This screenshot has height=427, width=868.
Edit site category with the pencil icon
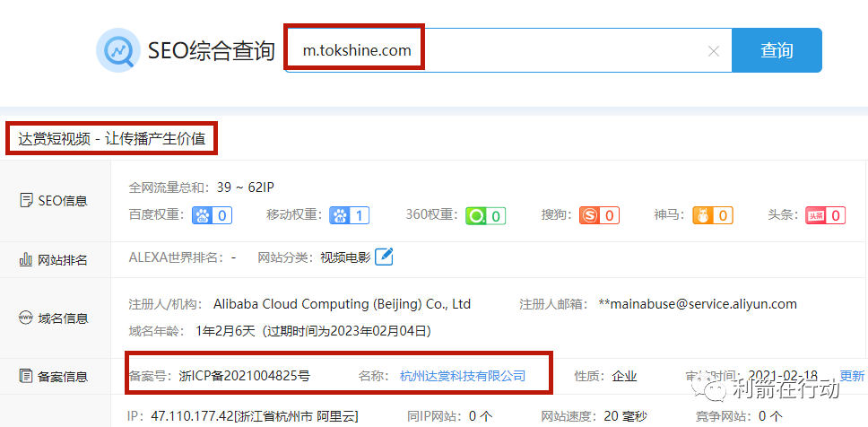tap(384, 257)
